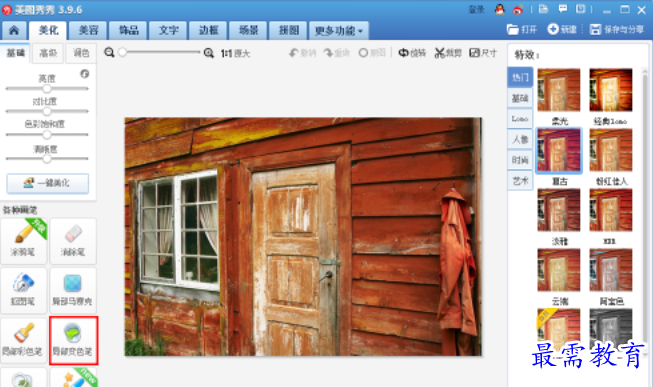This screenshot has height=387, width=653.
Task: Select the Lomo effects category
Action: coord(520,119)
